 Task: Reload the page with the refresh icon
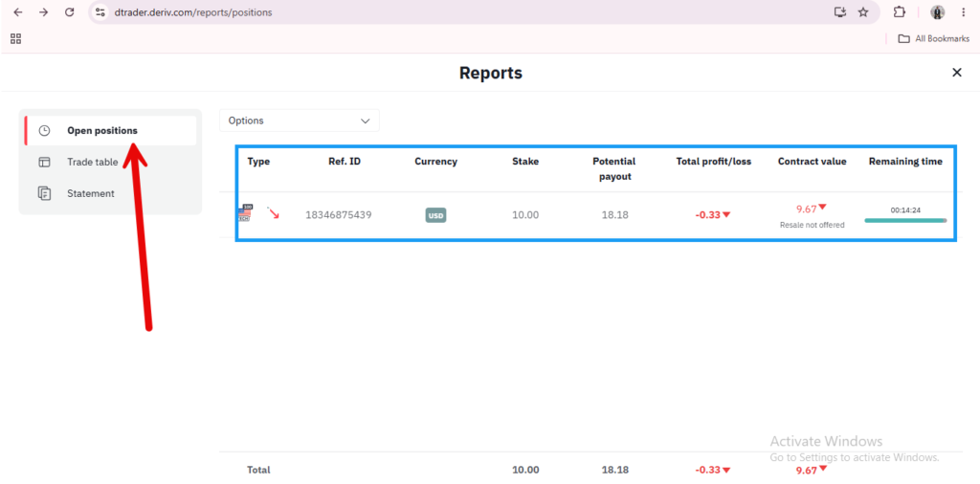(69, 11)
